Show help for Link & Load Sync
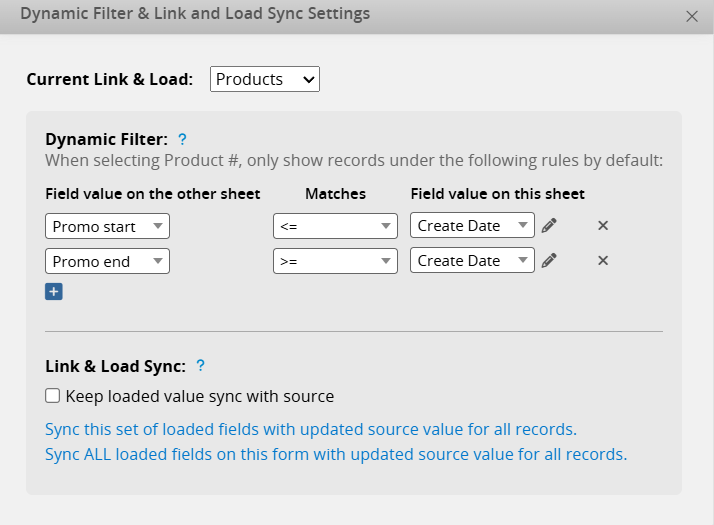This screenshot has height=525, width=714. tap(200, 366)
